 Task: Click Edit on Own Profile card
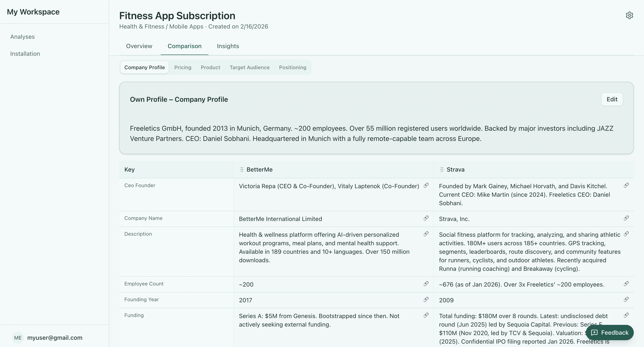click(x=612, y=99)
